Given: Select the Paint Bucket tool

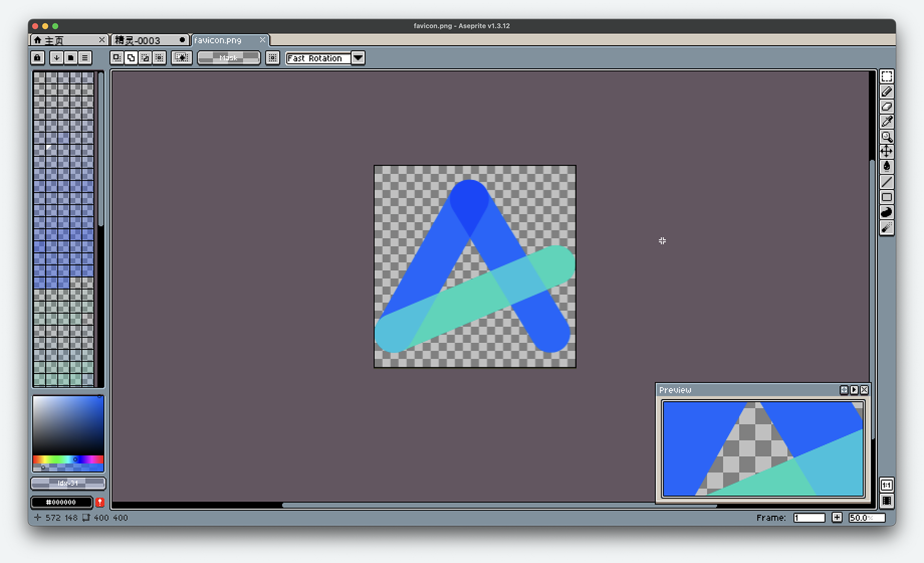Looking at the screenshot, I should [887, 166].
